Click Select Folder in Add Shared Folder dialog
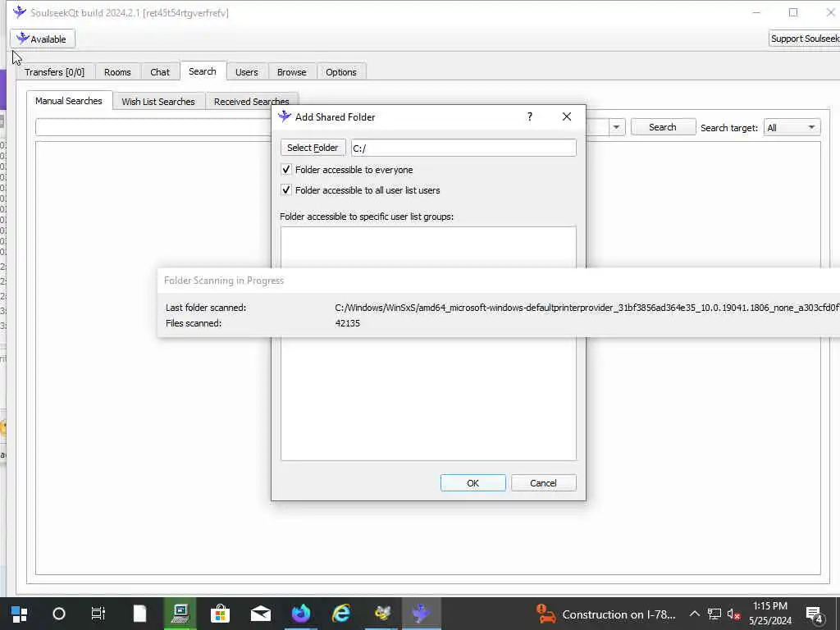Image resolution: width=840 pixels, height=630 pixels. (313, 148)
